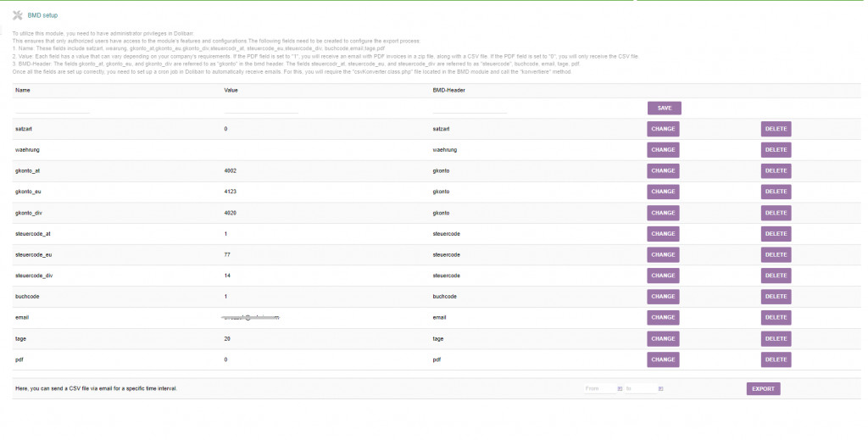
Task: Click the From date field
Action: (x=599, y=389)
